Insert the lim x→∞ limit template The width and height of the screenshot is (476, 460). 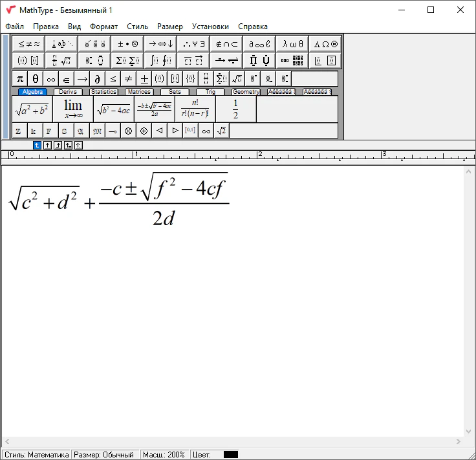click(x=73, y=109)
